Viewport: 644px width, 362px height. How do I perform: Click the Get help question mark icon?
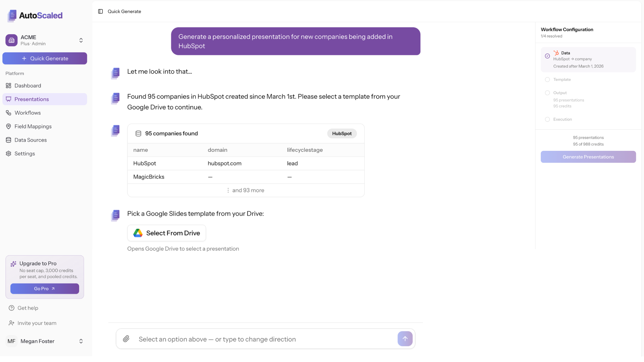[x=11, y=308]
